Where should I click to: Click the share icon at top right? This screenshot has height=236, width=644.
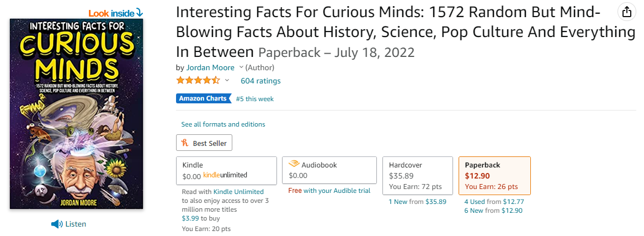(626, 12)
